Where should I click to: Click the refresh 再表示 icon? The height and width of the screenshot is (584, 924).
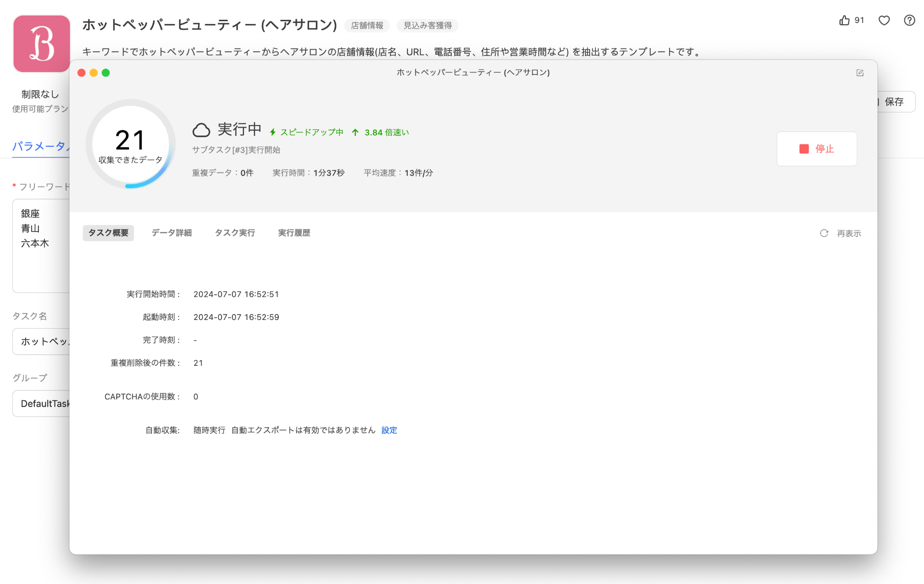[824, 233]
